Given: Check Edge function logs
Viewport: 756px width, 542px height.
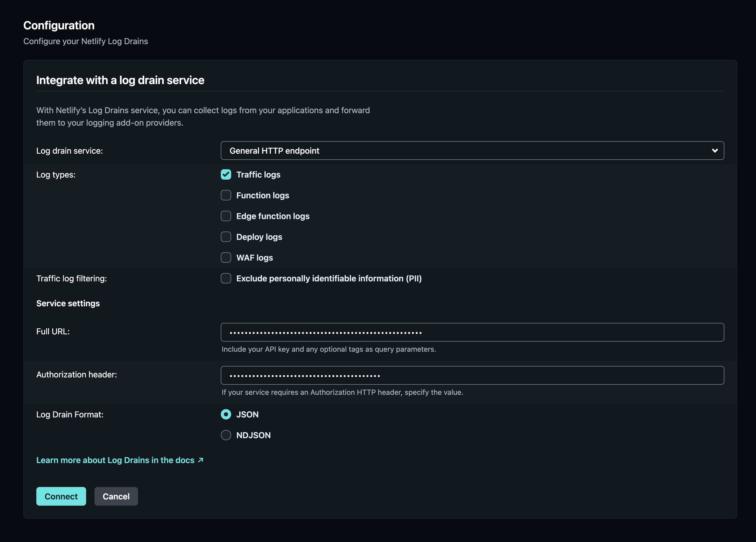Looking at the screenshot, I should [226, 216].
